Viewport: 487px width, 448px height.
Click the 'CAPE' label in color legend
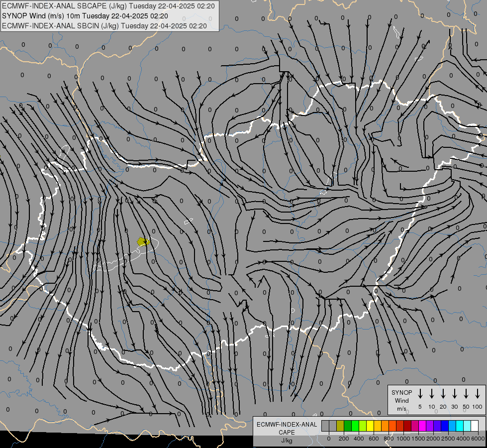pos(287,433)
